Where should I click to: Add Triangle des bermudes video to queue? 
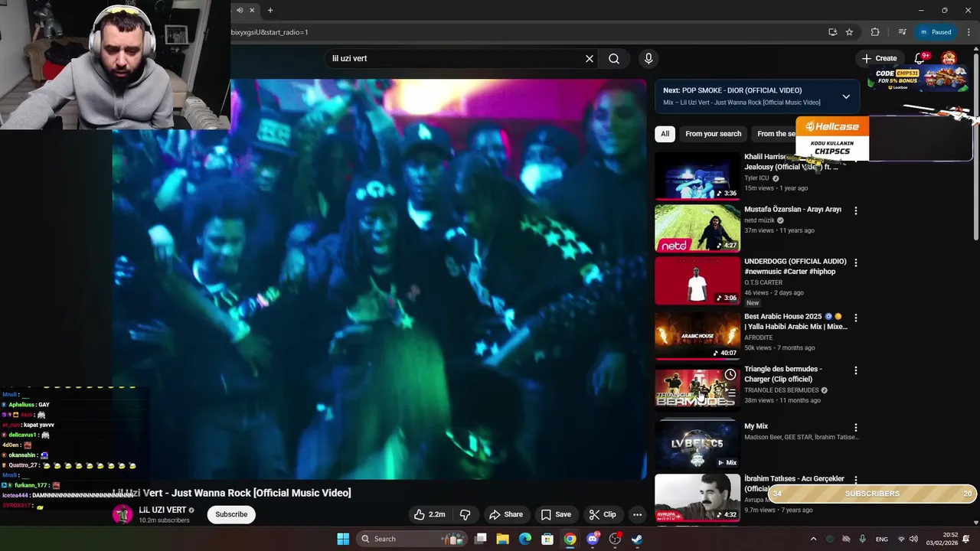(x=730, y=393)
